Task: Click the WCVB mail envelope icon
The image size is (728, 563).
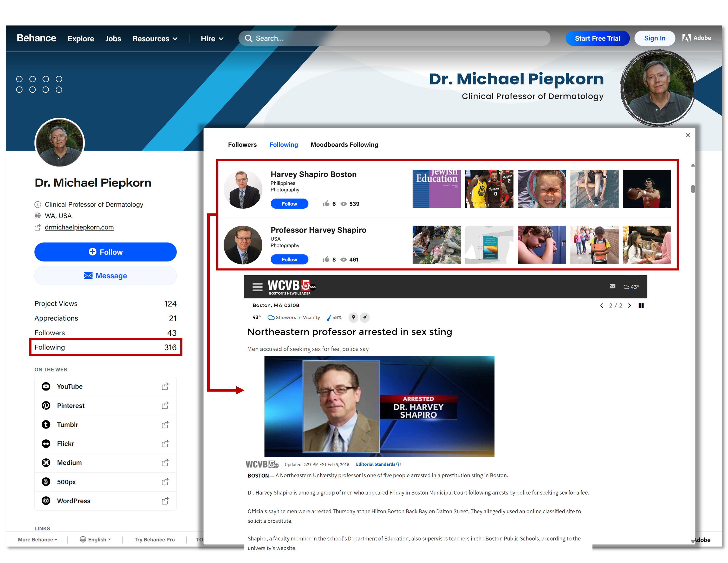Action: (613, 286)
